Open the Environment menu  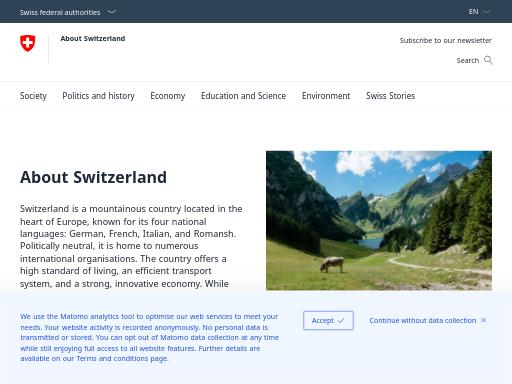(x=326, y=96)
